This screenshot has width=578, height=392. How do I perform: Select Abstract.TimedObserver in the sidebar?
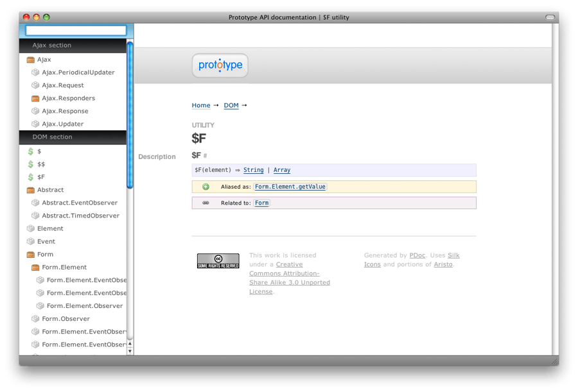(x=81, y=216)
